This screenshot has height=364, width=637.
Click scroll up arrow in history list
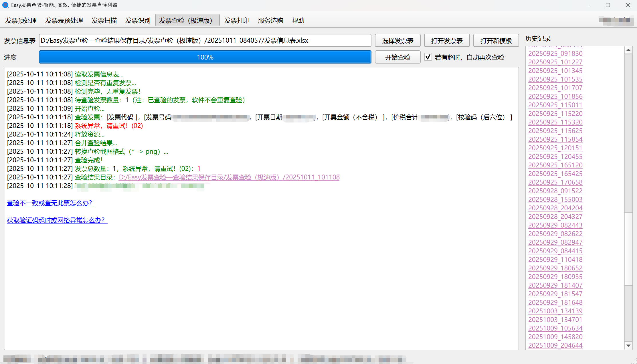(x=628, y=50)
